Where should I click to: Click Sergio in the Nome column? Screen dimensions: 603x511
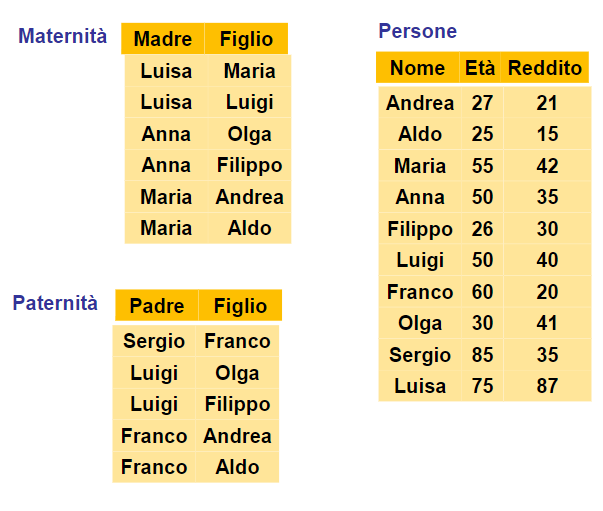tap(420, 355)
